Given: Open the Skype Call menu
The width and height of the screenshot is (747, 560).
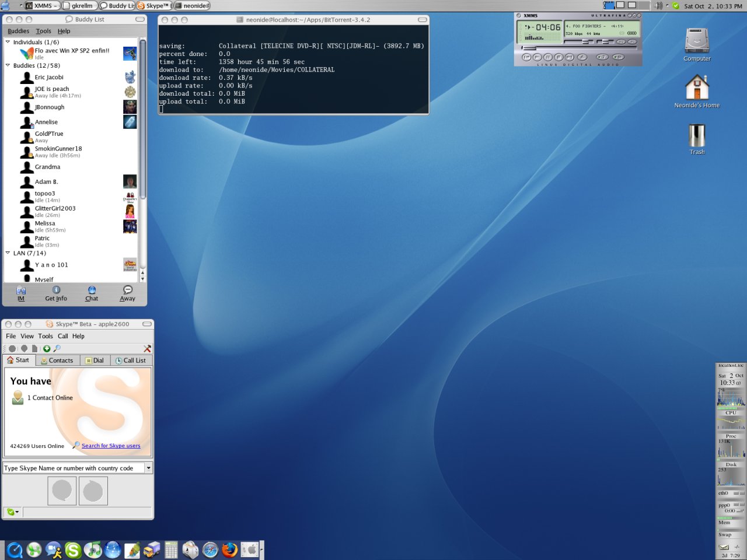Looking at the screenshot, I should point(63,336).
